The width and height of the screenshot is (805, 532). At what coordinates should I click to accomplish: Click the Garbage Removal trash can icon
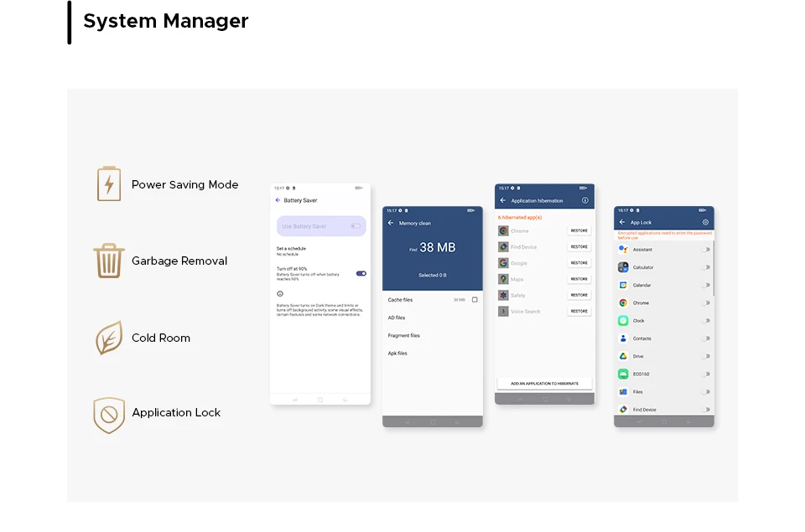pyautogui.click(x=108, y=261)
